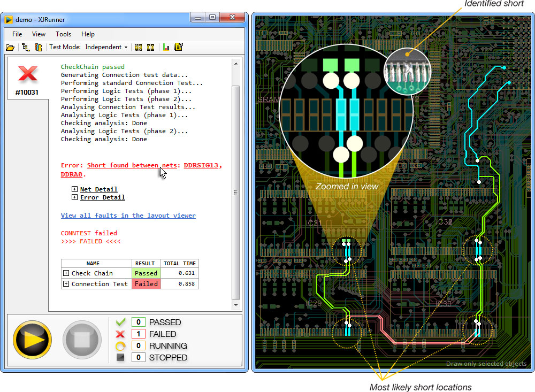
Task: Close the XJRunner window
Action: coord(232,18)
